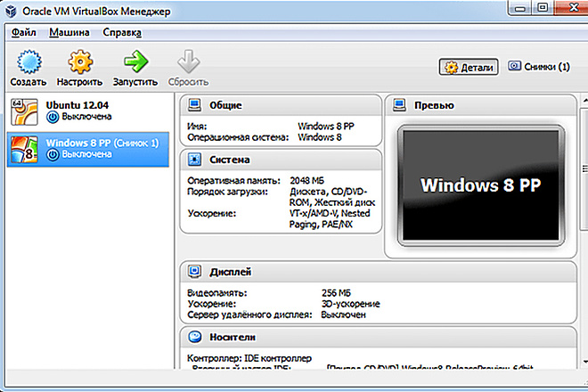Open settings with the Настроить gear icon
Screen dimensions: 588x392
pyautogui.click(x=81, y=61)
